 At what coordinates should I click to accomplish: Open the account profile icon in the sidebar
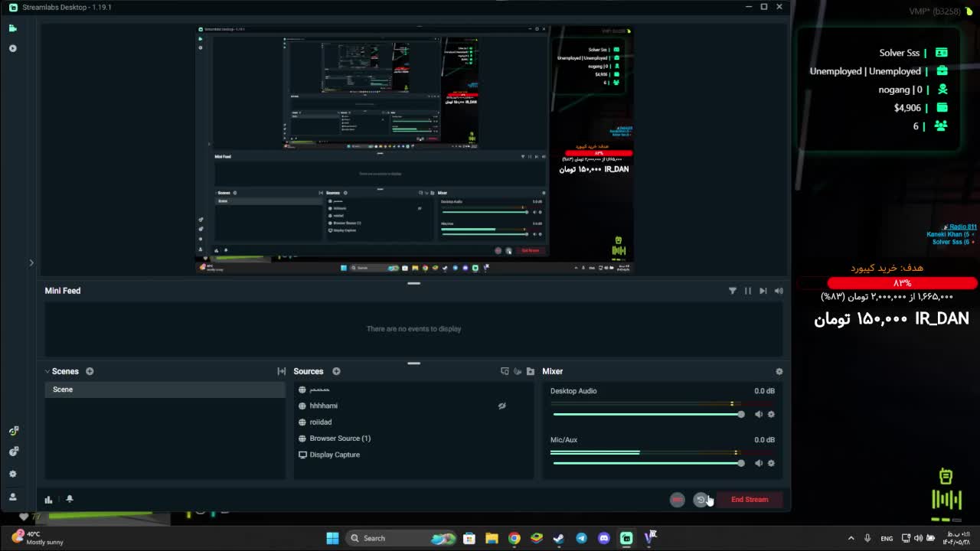pos(12,497)
